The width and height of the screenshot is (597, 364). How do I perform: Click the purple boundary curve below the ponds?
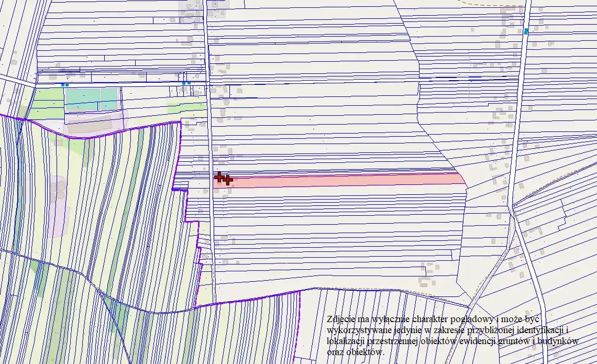tap(105, 135)
